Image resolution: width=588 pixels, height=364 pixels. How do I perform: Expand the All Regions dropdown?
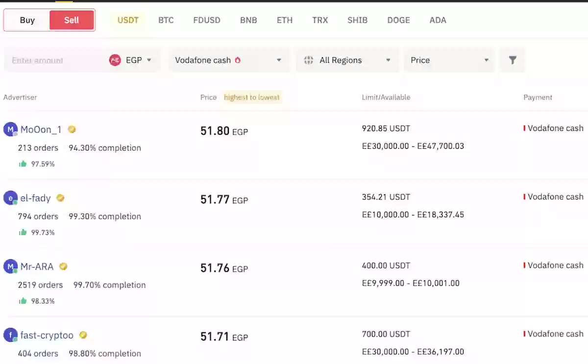(347, 60)
